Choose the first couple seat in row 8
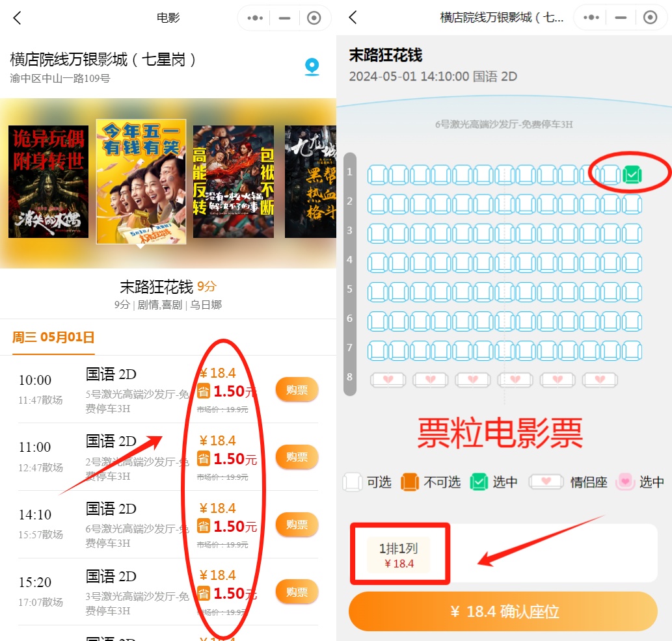Viewport: 672px width, 641px height. [x=388, y=380]
